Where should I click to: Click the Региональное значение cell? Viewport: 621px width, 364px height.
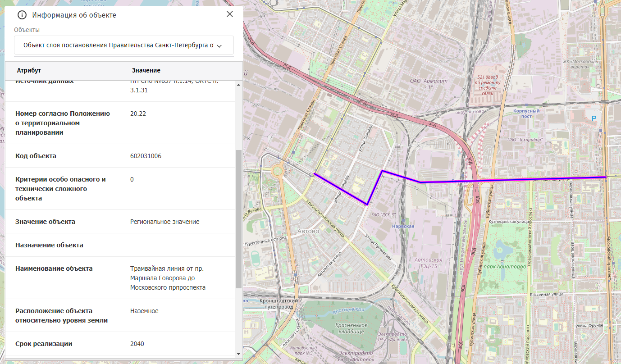click(x=164, y=222)
